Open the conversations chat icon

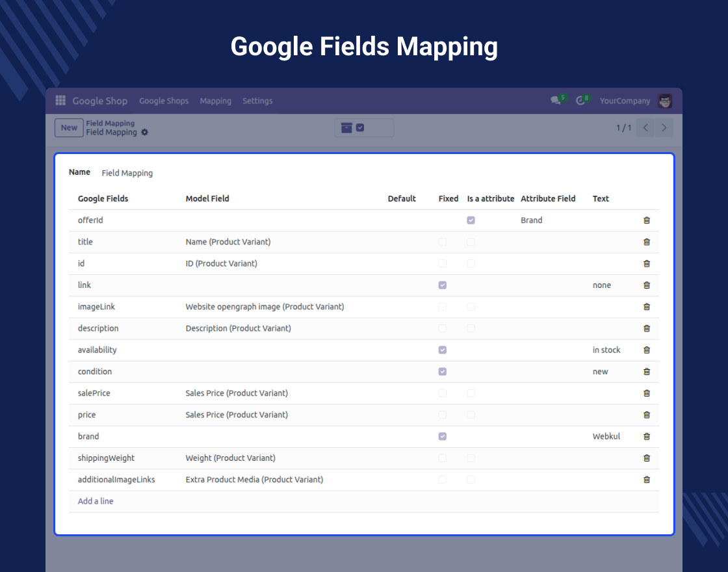[x=555, y=100]
